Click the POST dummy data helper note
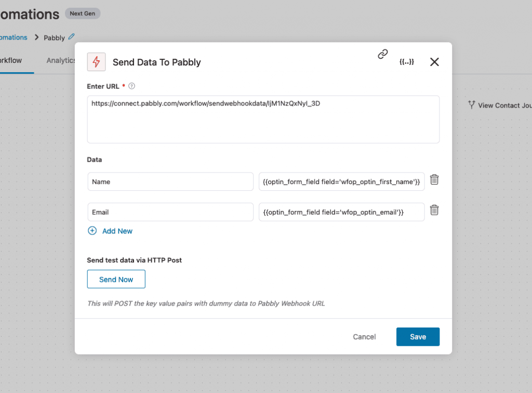The height and width of the screenshot is (393, 532). click(206, 304)
